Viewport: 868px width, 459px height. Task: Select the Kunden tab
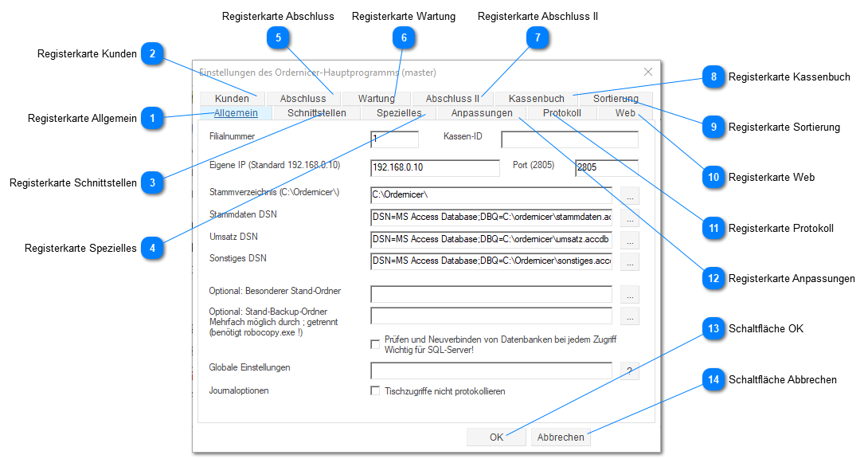coord(231,99)
